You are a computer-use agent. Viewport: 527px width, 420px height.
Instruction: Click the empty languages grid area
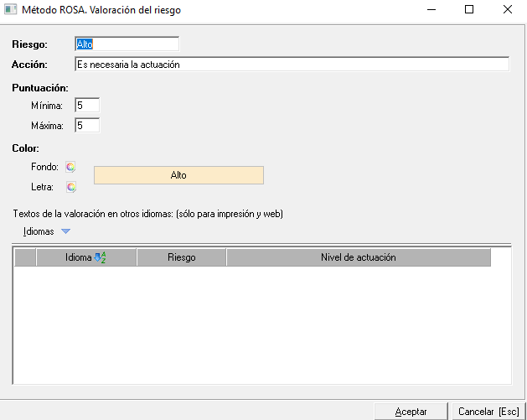[261, 327]
